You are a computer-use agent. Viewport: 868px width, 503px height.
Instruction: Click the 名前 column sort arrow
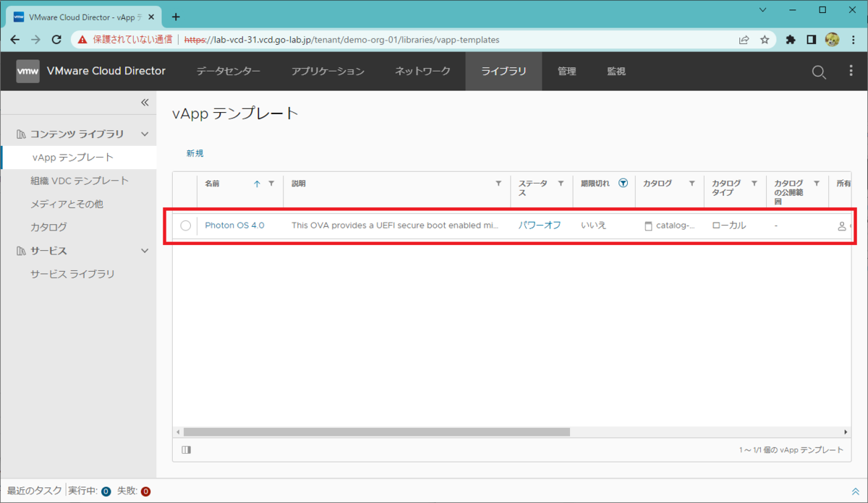click(x=257, y=184)
